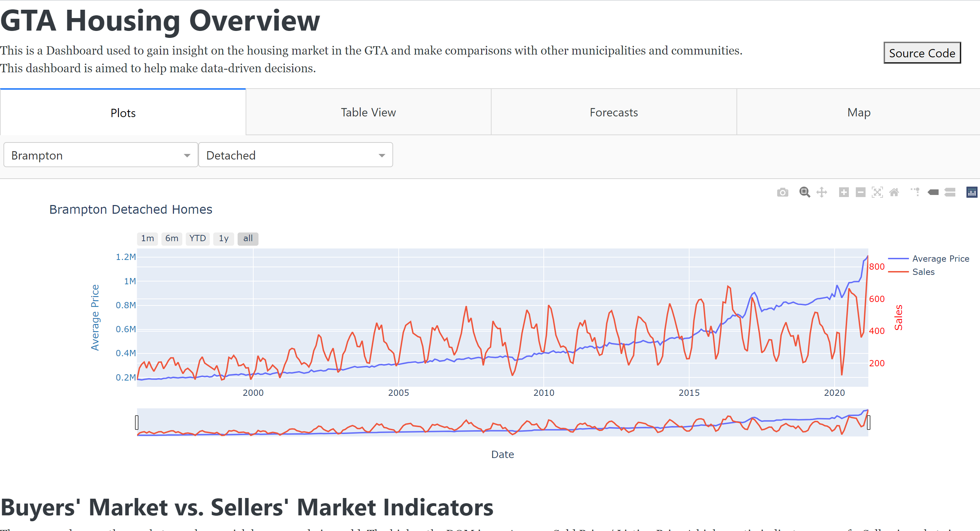The image size is (980, 531).
Task: Open Plotly logo link icon
Action: pos(971,192)
